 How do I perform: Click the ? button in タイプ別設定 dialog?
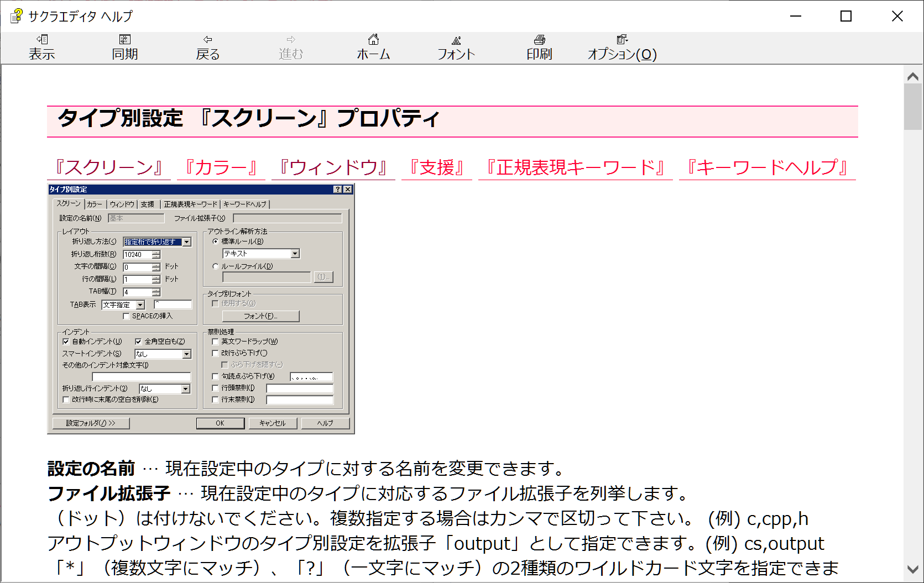[338, 190]
